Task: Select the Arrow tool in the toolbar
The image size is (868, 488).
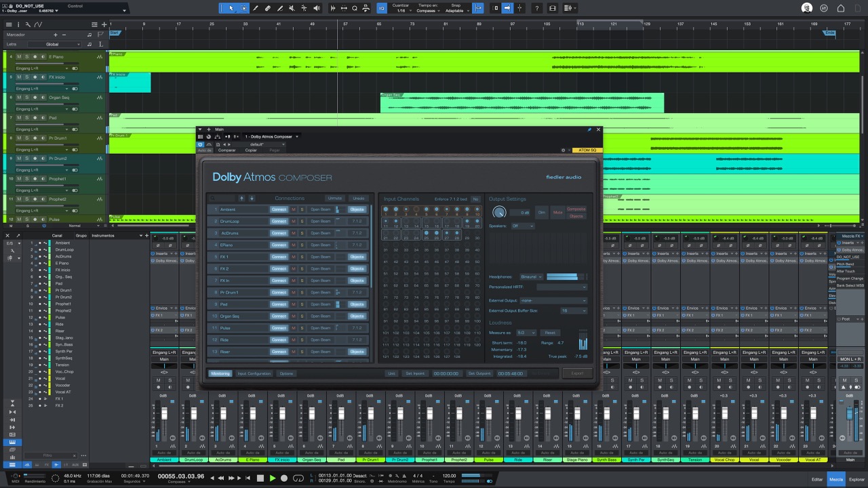Action: coord(232,8)
